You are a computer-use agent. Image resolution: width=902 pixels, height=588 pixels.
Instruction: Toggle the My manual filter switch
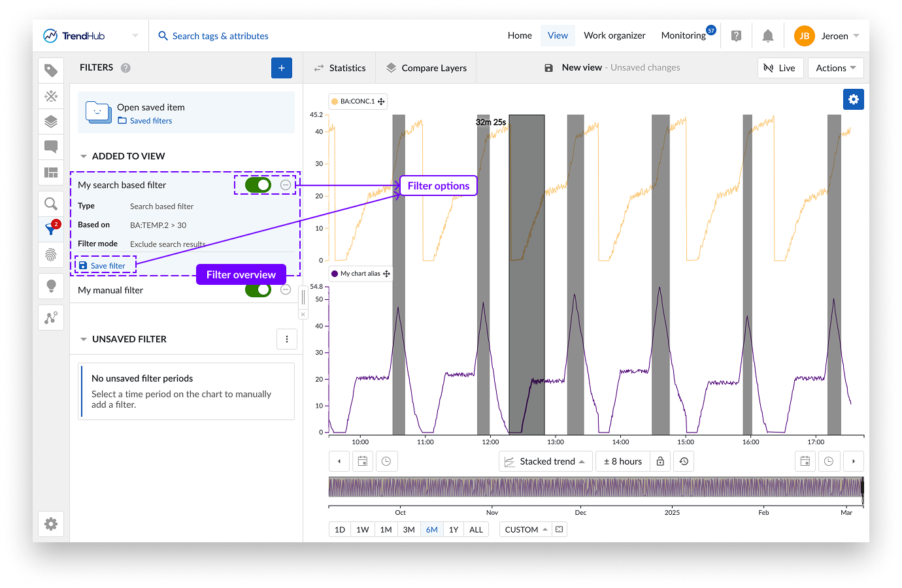258,290
